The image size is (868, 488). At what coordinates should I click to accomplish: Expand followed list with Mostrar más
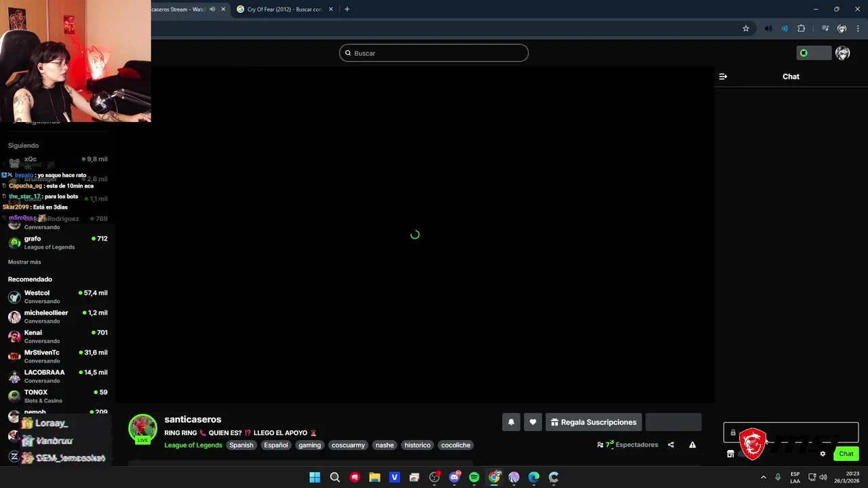24,262
